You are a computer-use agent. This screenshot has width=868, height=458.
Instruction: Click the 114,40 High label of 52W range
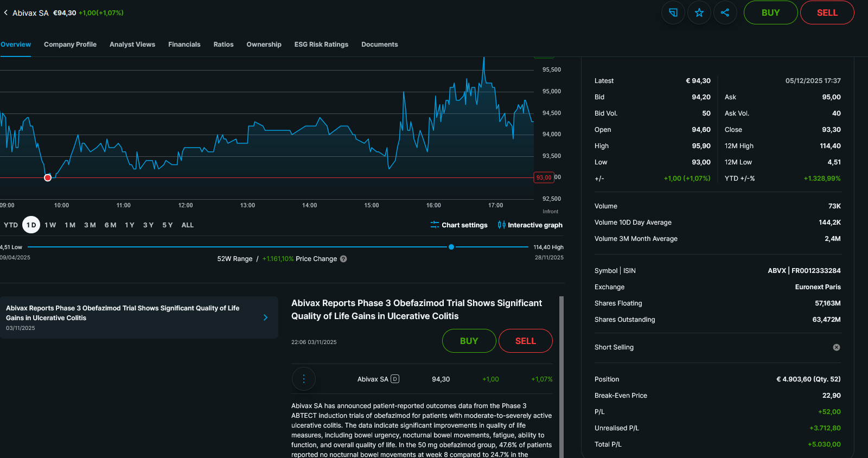pos(548,247)
